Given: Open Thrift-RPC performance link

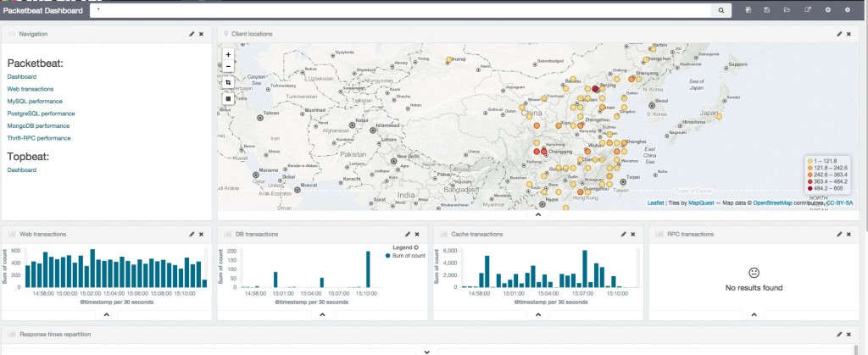Looking at the screenshot, I should click(x=39, y=138).
